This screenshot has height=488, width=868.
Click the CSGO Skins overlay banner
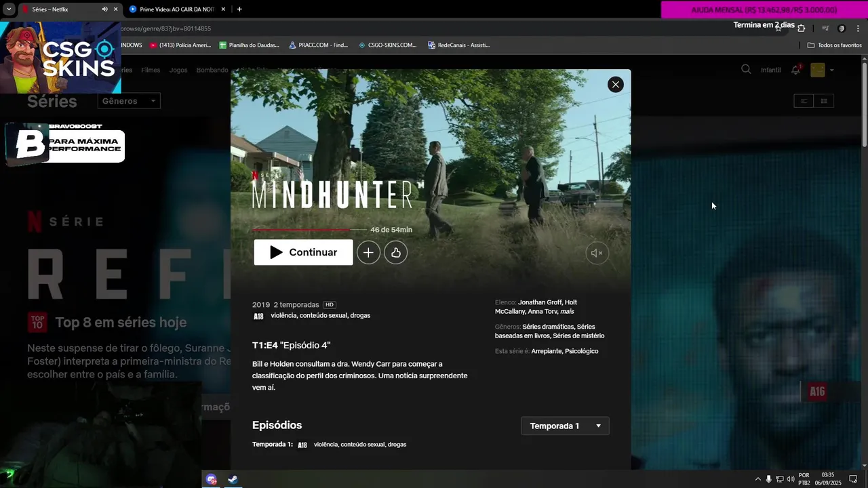[x=60, y=58]
